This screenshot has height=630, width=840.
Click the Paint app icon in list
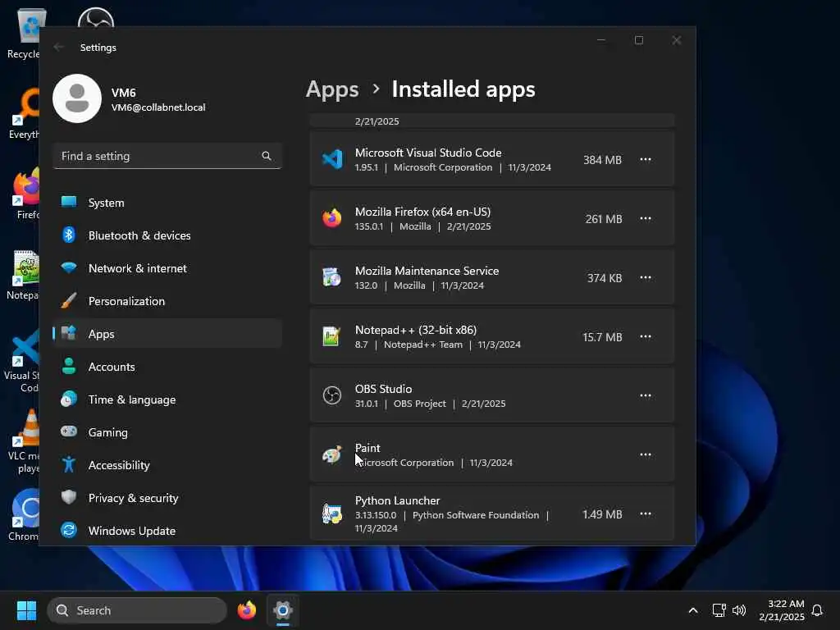coord(332,454)
